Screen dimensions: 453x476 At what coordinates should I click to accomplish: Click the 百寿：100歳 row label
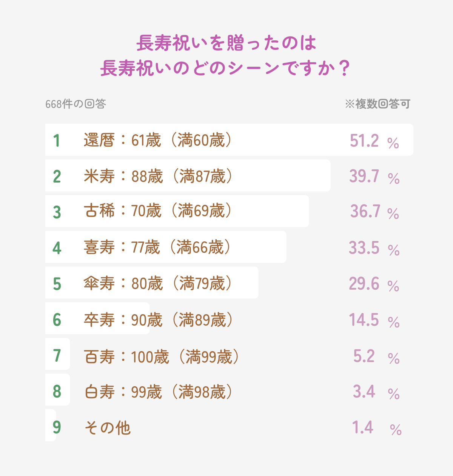click(x=162, y=356)
